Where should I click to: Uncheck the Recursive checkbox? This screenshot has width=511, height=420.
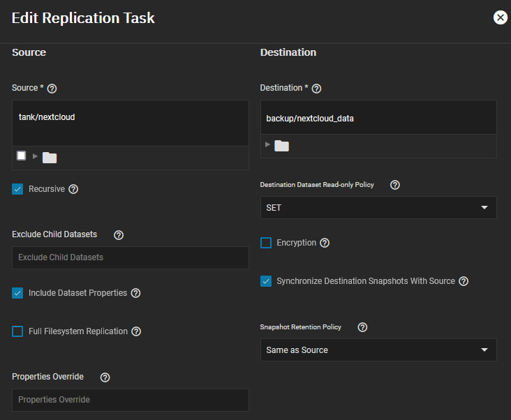coord(17,189)
